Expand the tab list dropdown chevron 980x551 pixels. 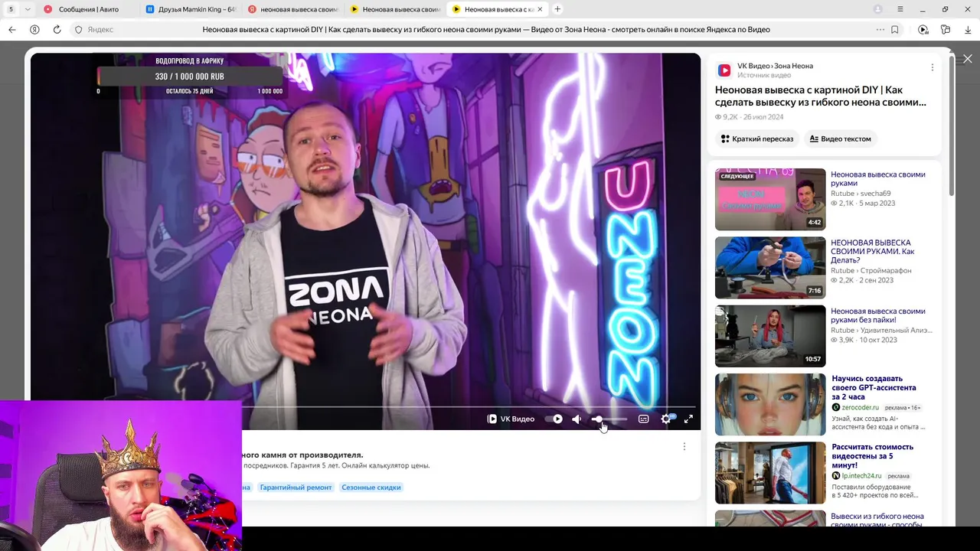pyautogui.click(x=28, y=9)
